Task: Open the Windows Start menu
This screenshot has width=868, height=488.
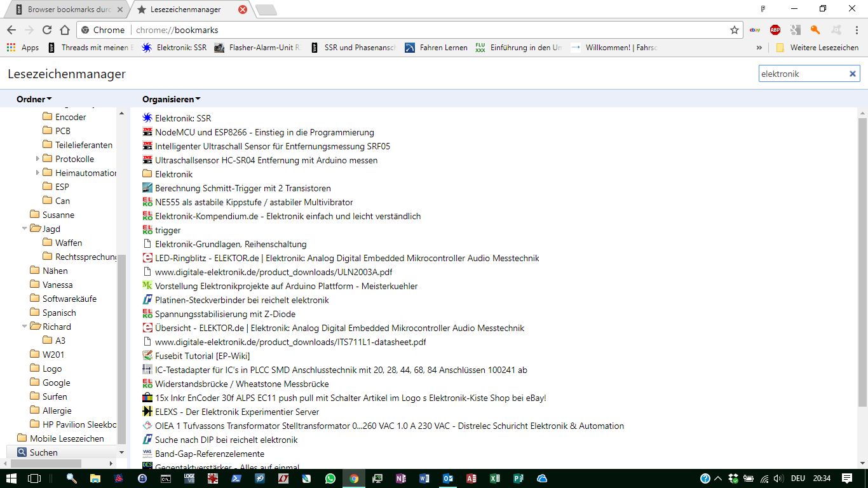Action: [11, 478]
